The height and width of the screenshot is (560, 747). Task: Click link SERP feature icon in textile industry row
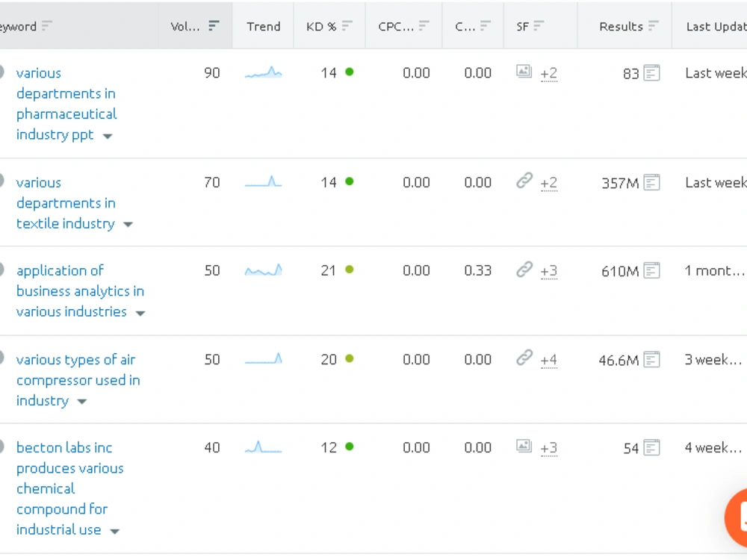524,181
